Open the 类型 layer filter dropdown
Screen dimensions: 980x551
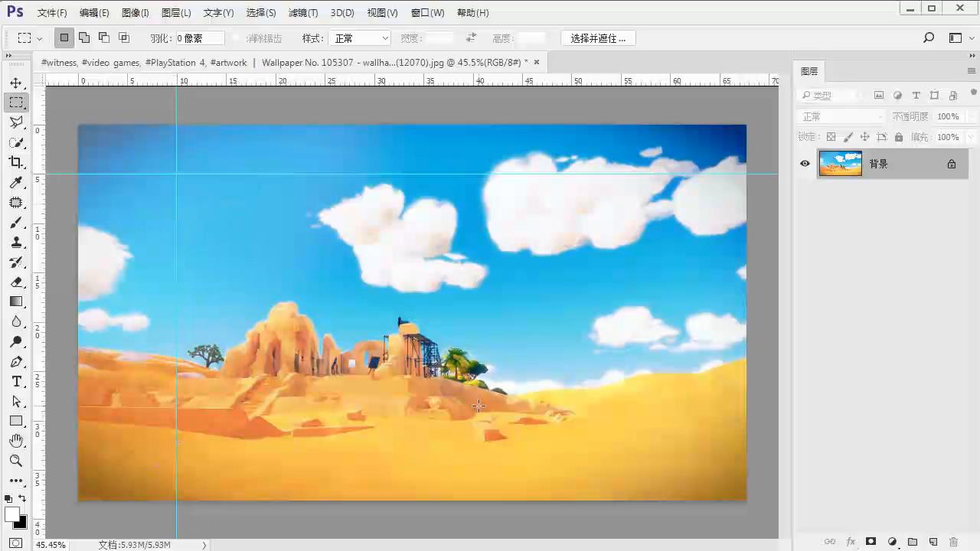[829, 96]
